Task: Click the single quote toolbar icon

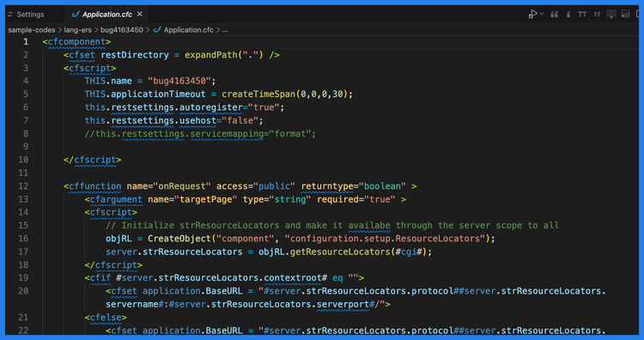Action: (568, 15)
